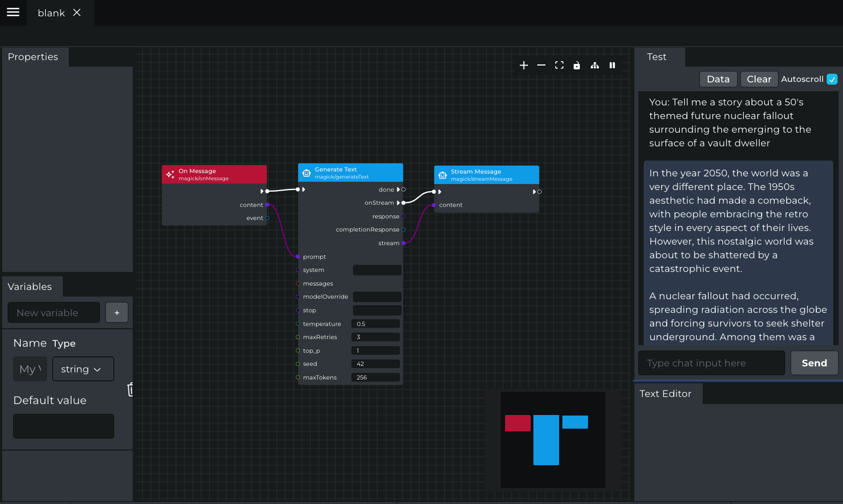Image resolution: width=843 pixels, height=504 pixels.
Task: Click the minimap preview of the graph
Action: (553, 440)
